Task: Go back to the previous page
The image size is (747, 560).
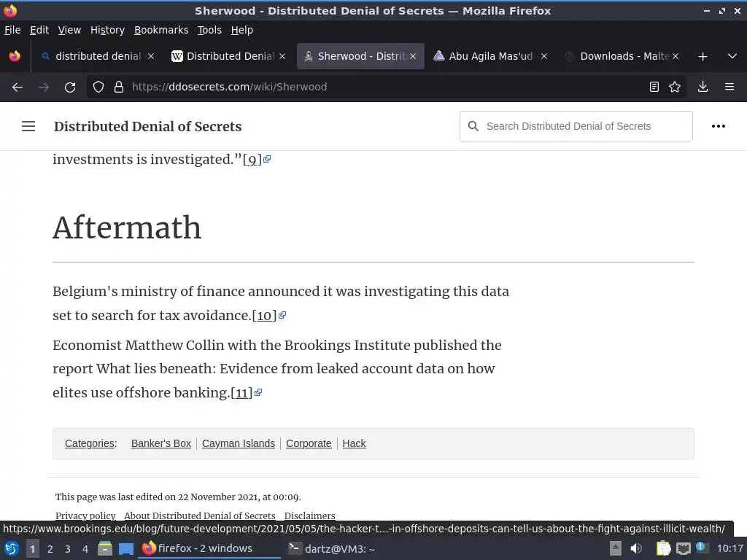Action: [x=18, y=87]
